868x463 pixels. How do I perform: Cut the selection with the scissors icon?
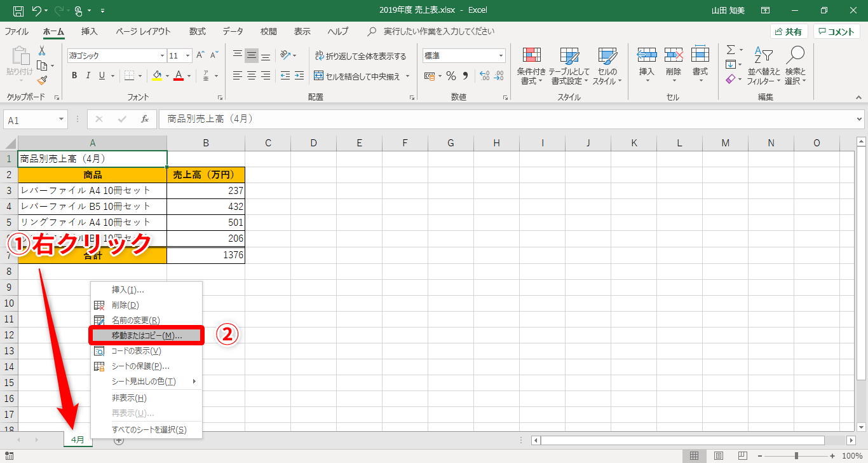(42, 51)
